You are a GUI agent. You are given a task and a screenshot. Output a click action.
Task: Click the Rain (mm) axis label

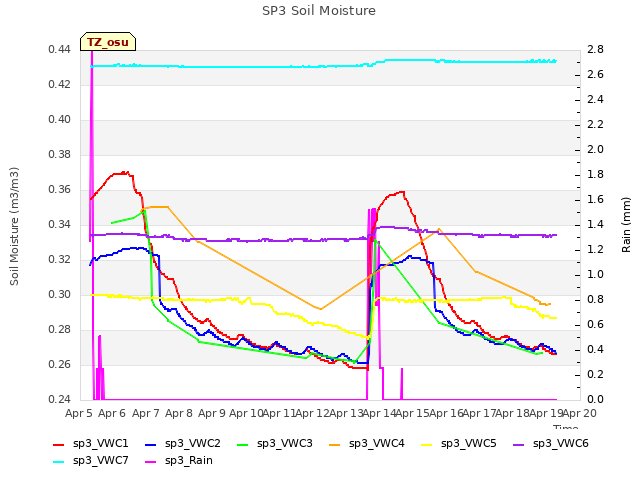626,225
